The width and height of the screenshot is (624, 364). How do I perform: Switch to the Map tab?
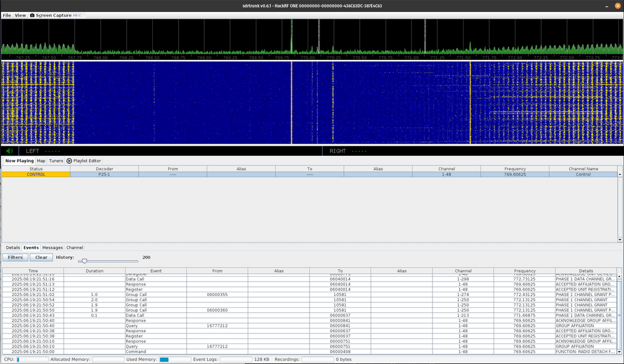coord(41,161)
